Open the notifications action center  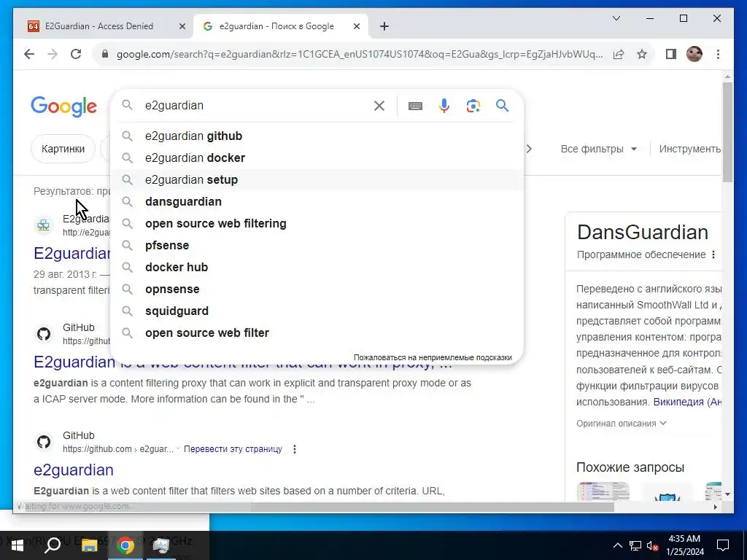723,545
